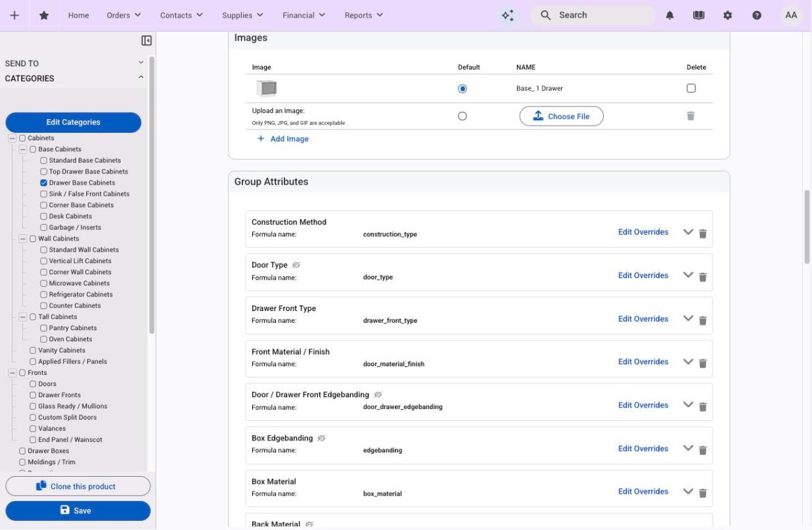
Task: Click the Base_ 1 Drawer image thumbnail
Action: 266,88
